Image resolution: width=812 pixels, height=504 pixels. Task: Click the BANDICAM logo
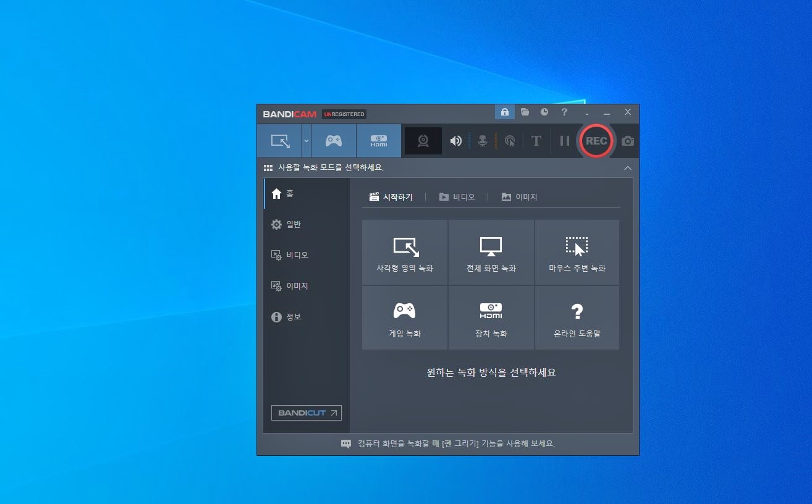pos(289,114)
